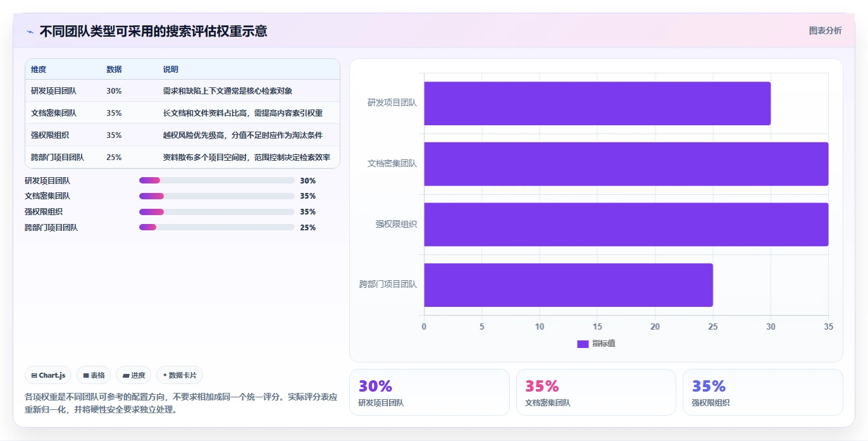Screen dimensions: 868x441
Task: Click the 跨部门项目团队 label in progress list
Action: click(x=51, y=227)
